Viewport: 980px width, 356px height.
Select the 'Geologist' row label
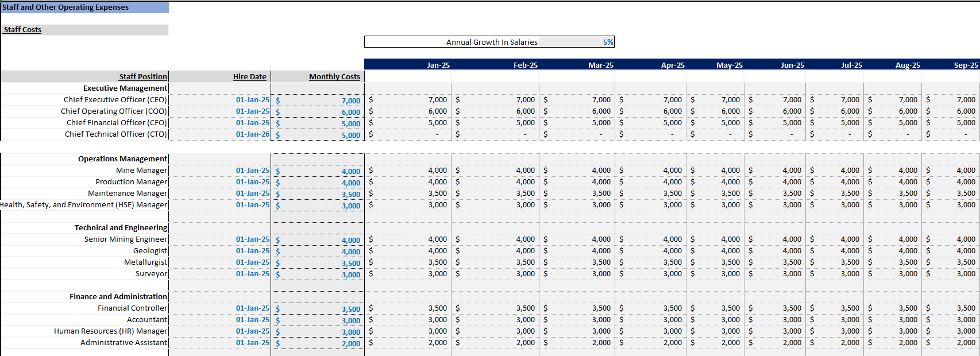point(150,250)
